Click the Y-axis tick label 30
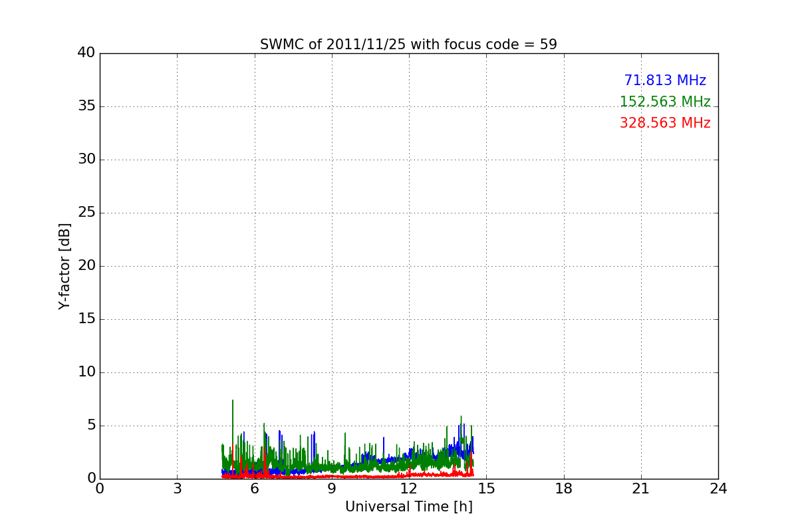The image size is (798, 532). click(86, 160)
